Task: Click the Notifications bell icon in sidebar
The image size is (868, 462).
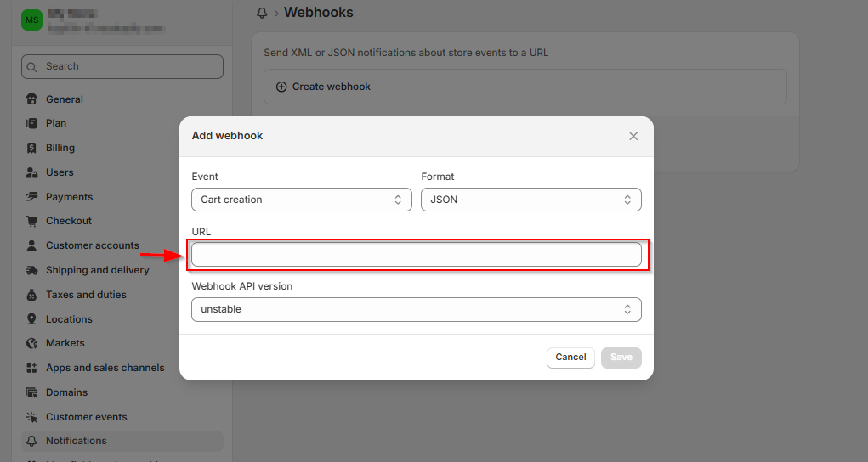Action: click(32, 441)
